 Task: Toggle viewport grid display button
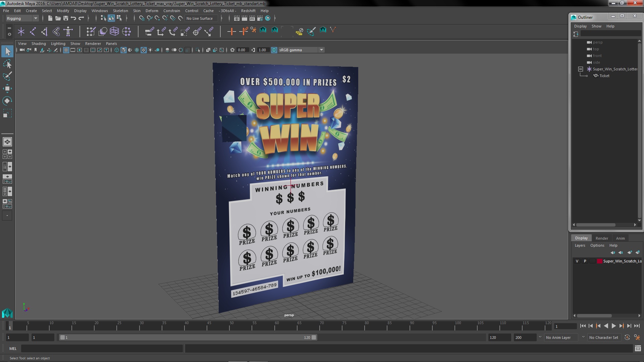66,50
